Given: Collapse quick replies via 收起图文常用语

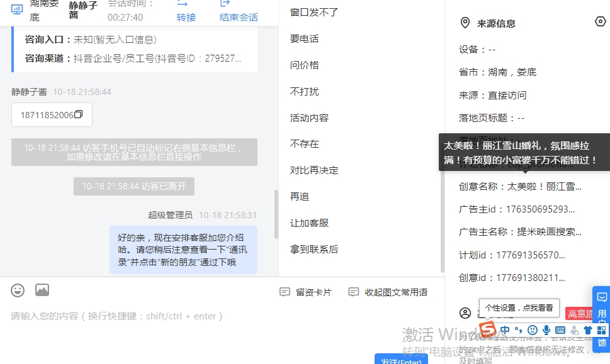Looking at the screenshot, I should 388,292.
